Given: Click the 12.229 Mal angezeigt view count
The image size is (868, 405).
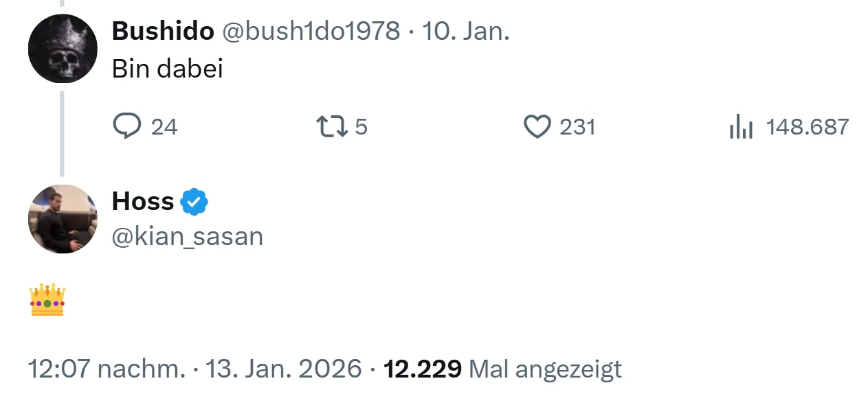Looking at the screenshot, I should tap(502, 369).
